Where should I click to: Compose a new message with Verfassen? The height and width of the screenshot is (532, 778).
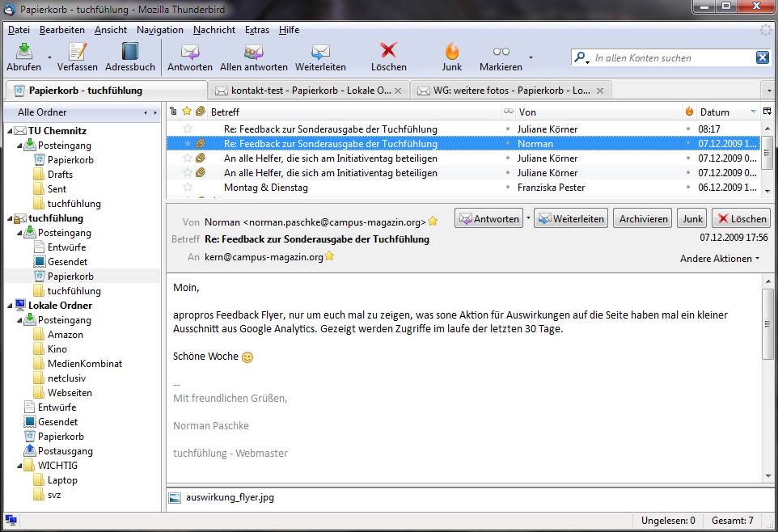coord(78,57)
